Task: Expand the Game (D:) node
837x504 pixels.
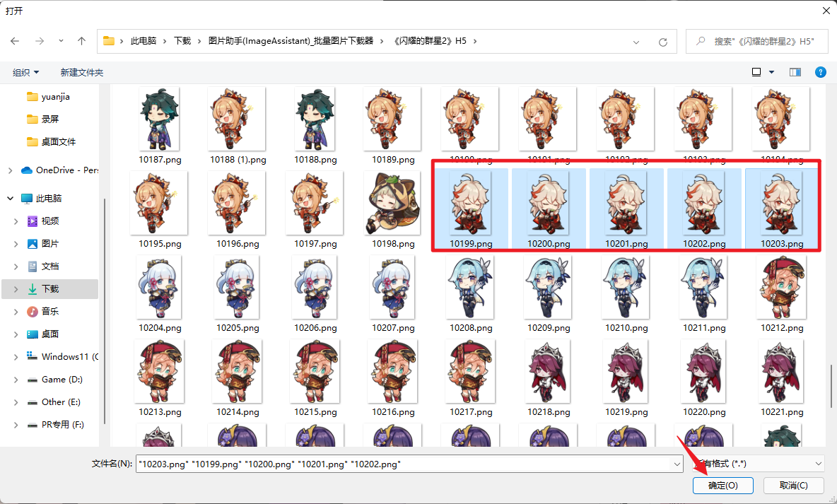Action: pyautogui.click(x=16, y=380)
